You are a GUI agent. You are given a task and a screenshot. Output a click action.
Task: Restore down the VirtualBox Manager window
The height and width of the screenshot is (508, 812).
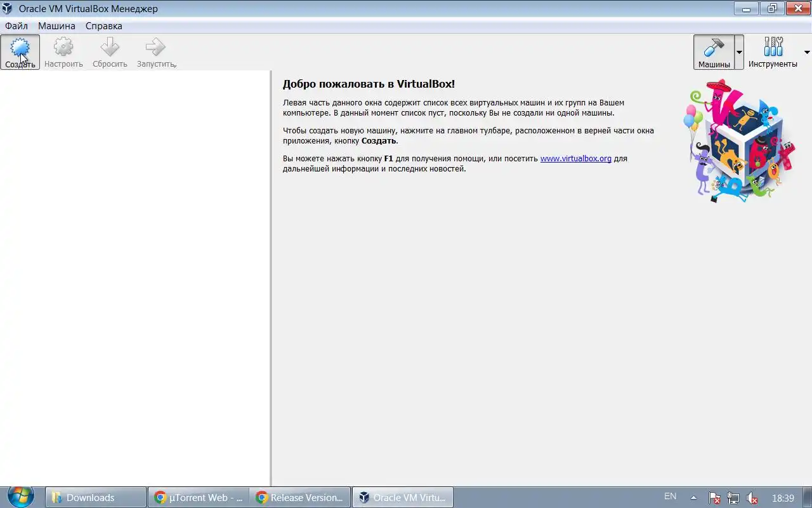(771, 8)
